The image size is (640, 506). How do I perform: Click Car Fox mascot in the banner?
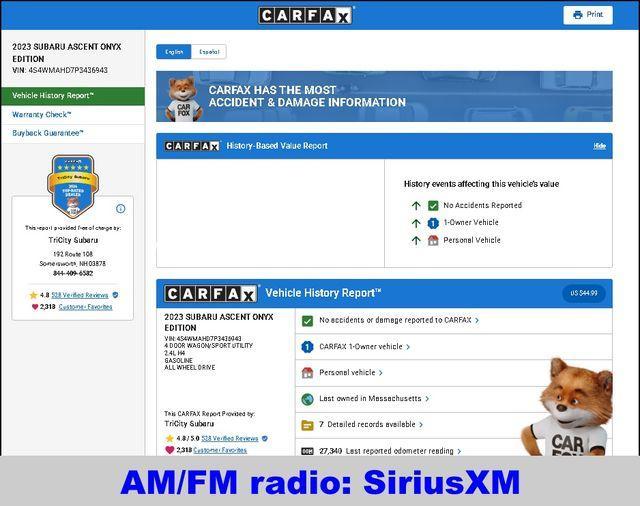click(184, 99)
